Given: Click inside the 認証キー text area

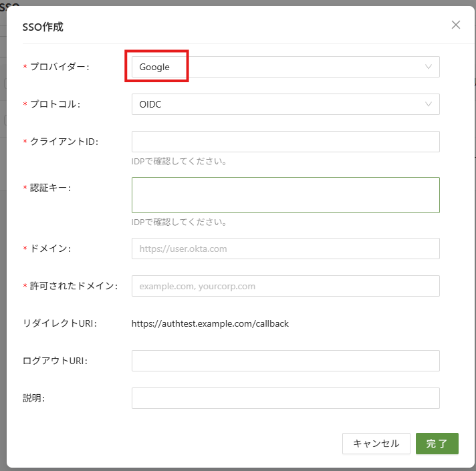Looking at the screenshot, I should tap(285, 194).
